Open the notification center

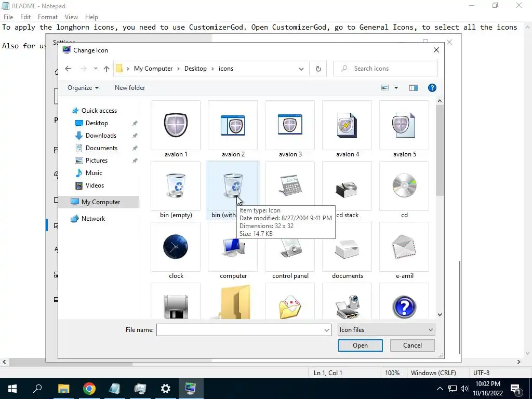tap(516, 389)
